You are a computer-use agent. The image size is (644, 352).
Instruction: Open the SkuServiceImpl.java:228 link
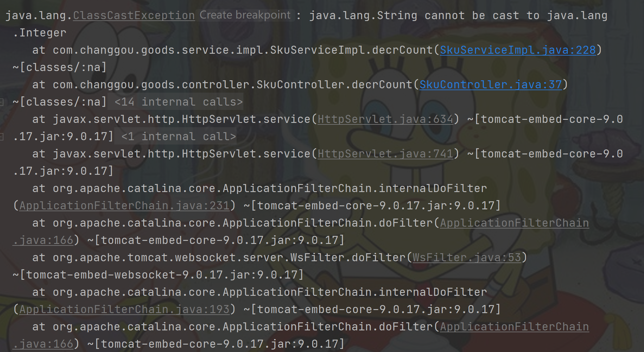click(518, 50)
